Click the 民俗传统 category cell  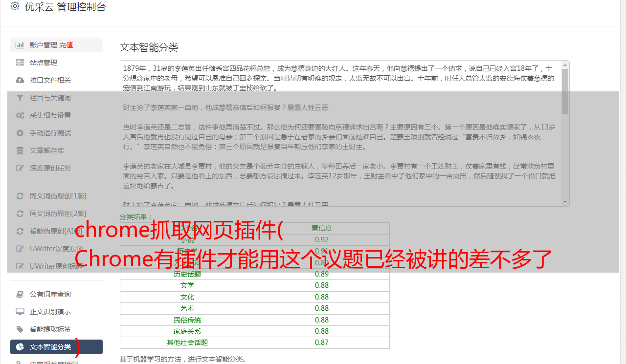187,320
